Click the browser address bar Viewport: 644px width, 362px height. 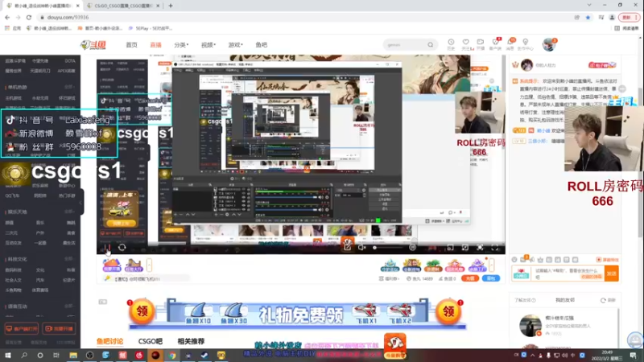pos(304,17)
